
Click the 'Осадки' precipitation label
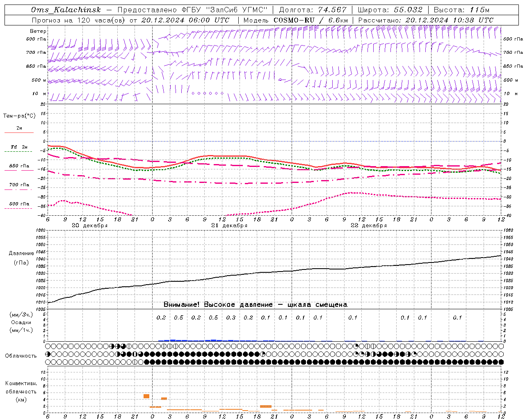click(21, 322)
